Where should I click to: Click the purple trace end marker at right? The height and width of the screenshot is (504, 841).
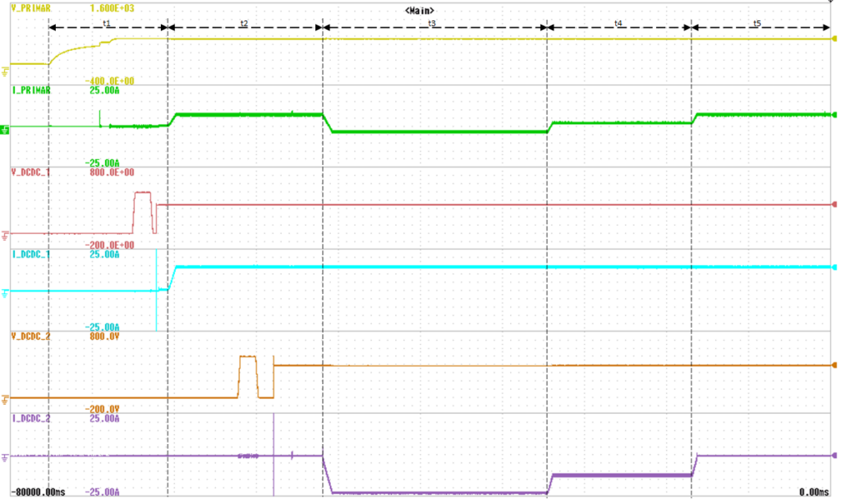pos(835,456)
